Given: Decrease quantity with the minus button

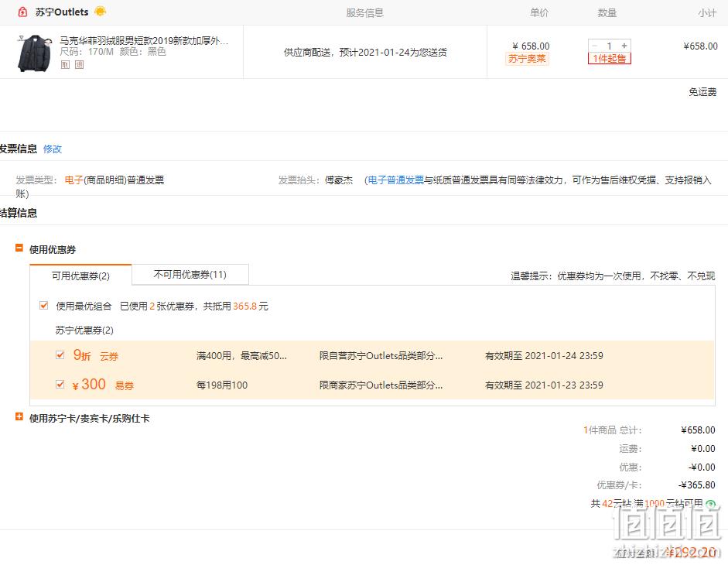Looking at the screenshot, I should 594,46.
